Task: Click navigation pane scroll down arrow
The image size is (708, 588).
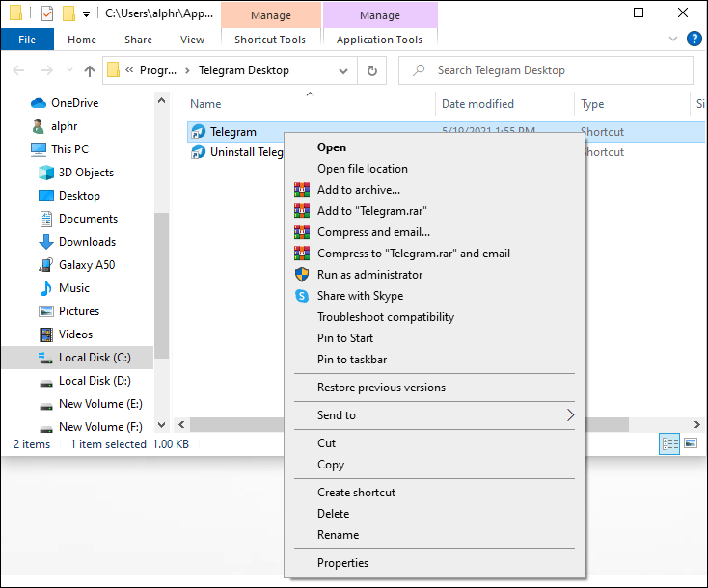Action: click(161, 425)
